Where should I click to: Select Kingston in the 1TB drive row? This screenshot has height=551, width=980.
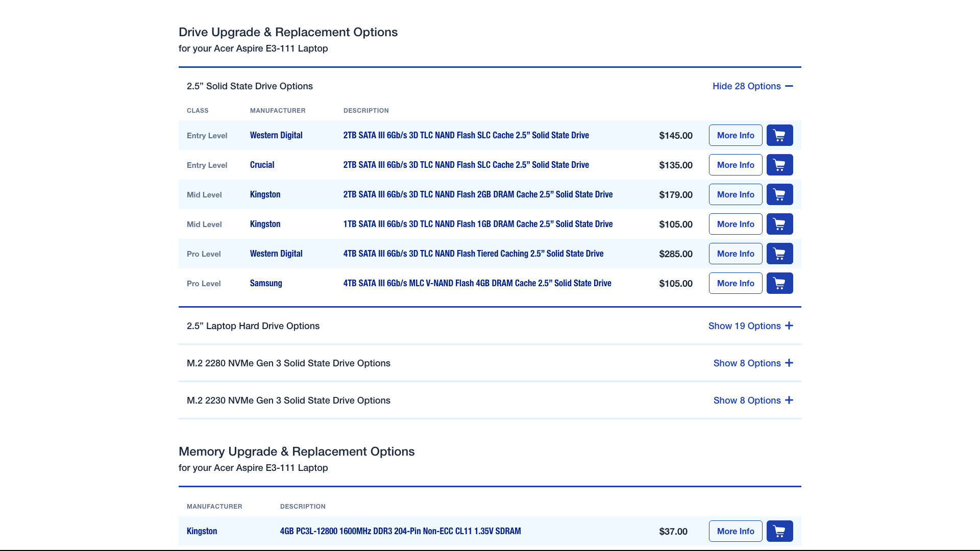[x=265, y=224]
